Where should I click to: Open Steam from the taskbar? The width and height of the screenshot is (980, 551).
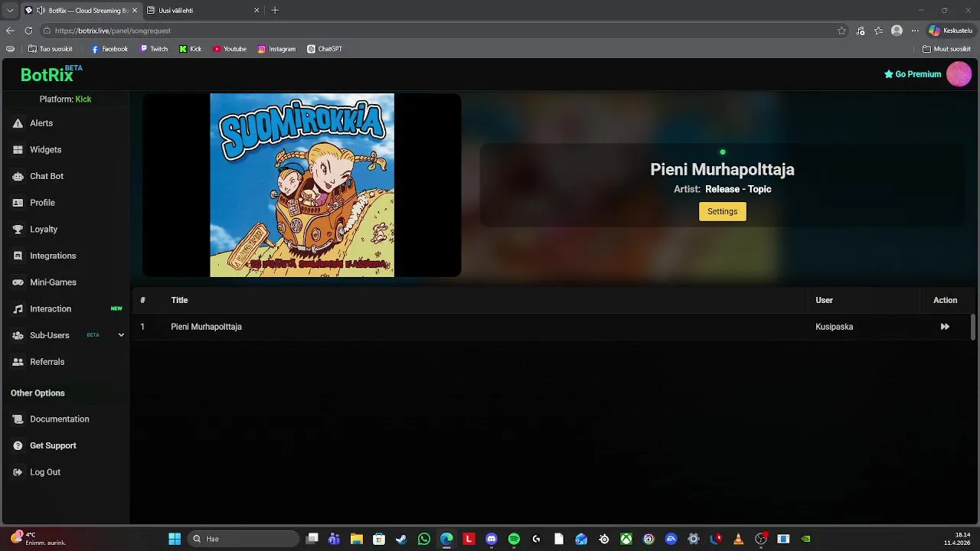401,539
